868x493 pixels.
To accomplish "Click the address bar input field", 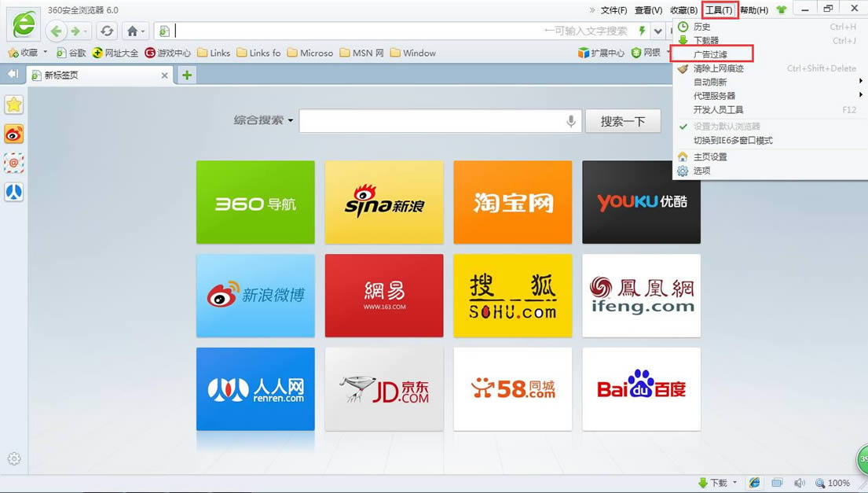I will tap(354, 31).
